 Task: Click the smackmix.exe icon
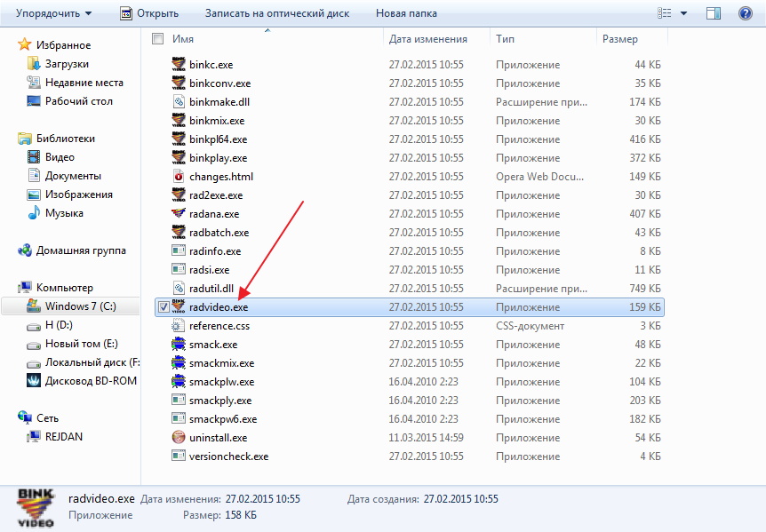(x=179, y=362)
